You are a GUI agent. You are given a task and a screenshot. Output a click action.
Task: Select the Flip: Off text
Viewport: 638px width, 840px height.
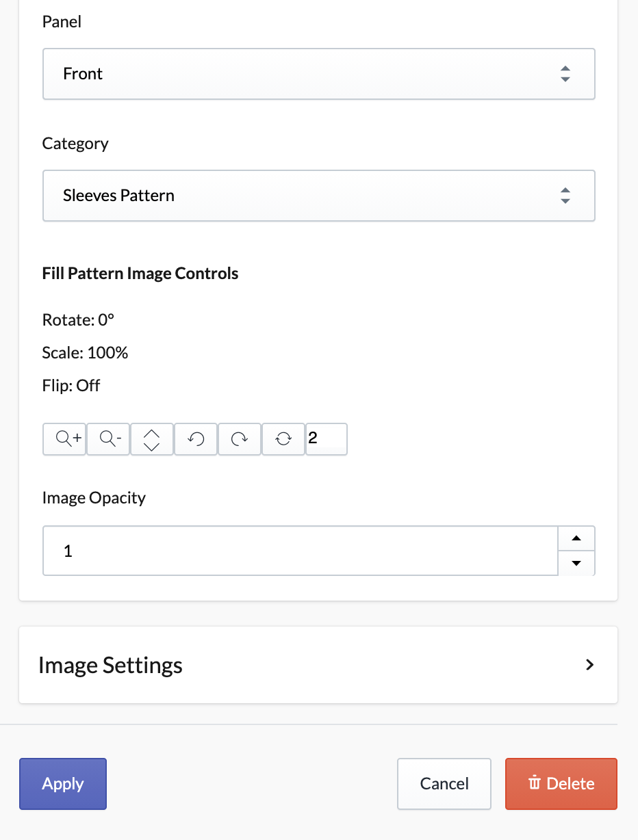[71, 386]
